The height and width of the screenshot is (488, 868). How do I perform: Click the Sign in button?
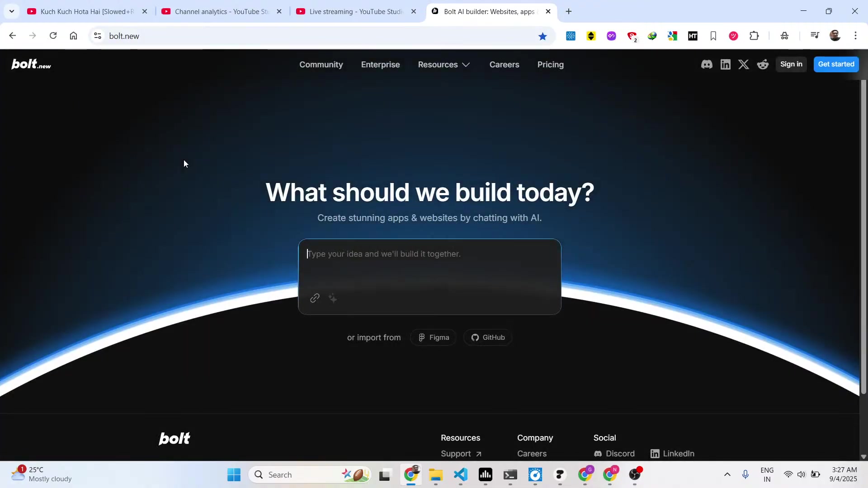coord(791,64)
